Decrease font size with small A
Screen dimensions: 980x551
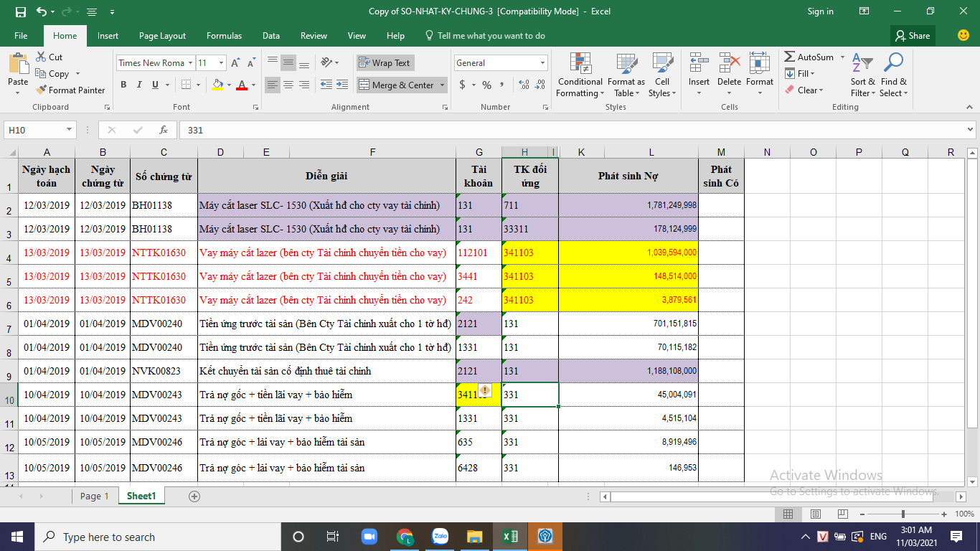click(x=250, y=63)
